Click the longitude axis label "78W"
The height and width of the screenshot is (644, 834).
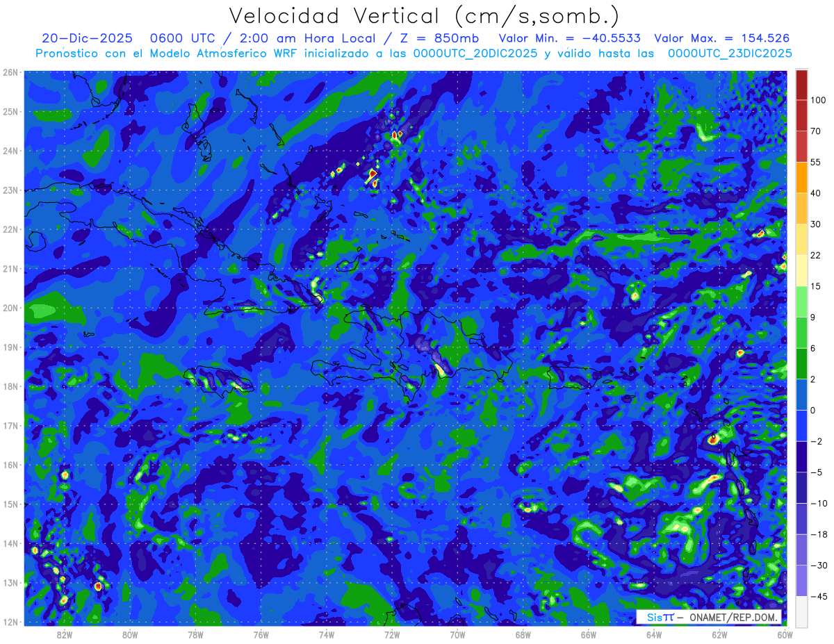pos(195,634)
